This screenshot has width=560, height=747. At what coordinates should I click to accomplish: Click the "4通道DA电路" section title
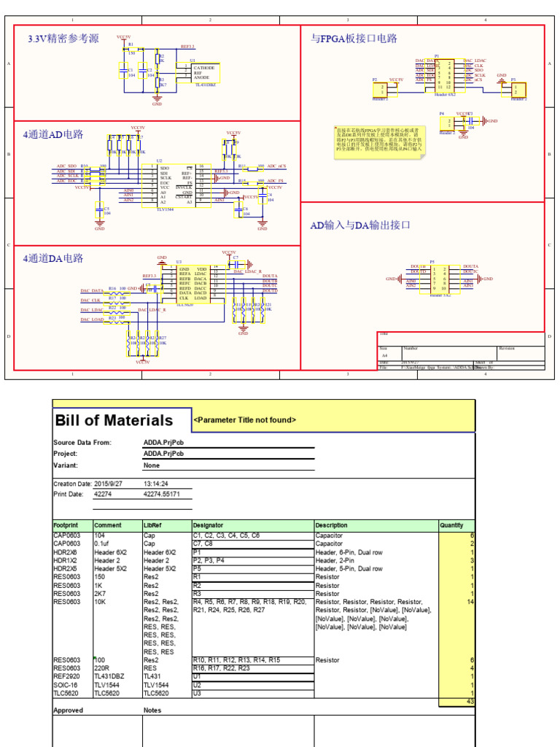53,258
